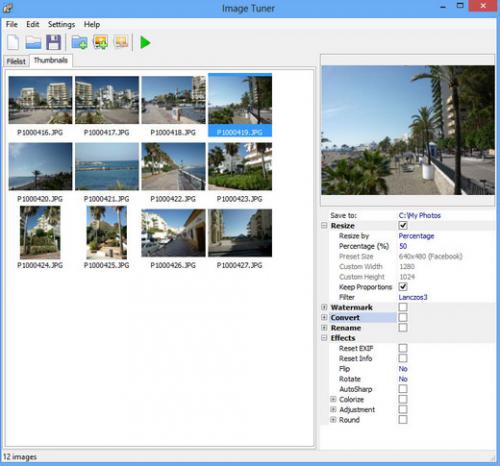Enable the Convert checkbox
The width and height of the screenshot is (500, 466).
(403, 317)
